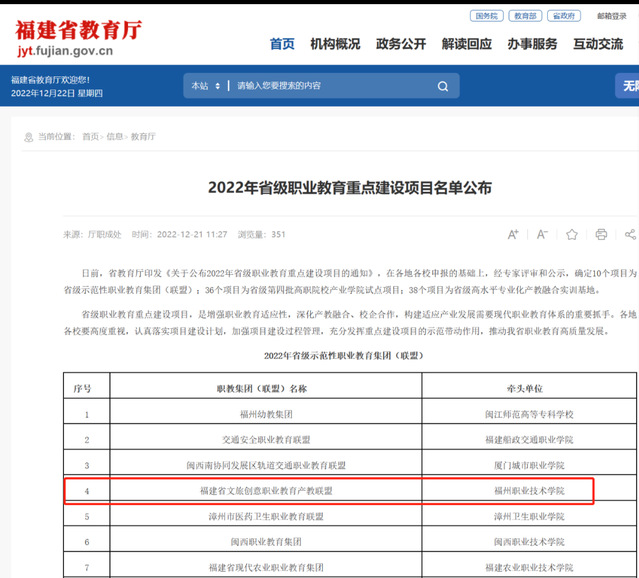Click the share icon

tap(630, 234)
